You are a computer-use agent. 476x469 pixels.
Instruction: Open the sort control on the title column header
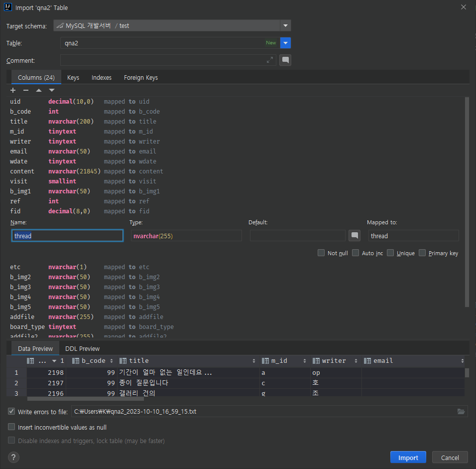pyautogui.click(x=254, y=360)
